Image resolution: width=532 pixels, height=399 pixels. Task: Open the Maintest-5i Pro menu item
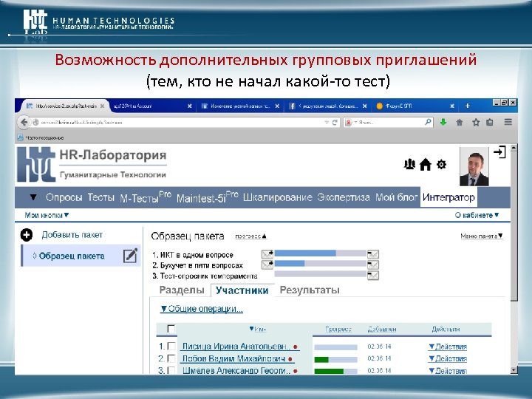[x=208, y=197]
